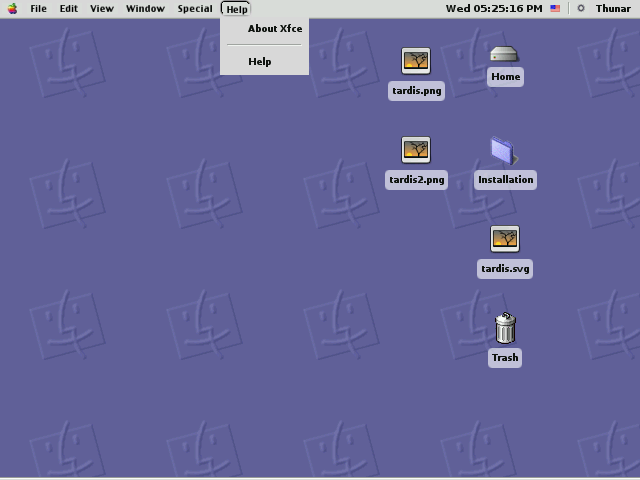The image size is (640, 480).
Task: Click the Home label
Action: coord(505,77)
